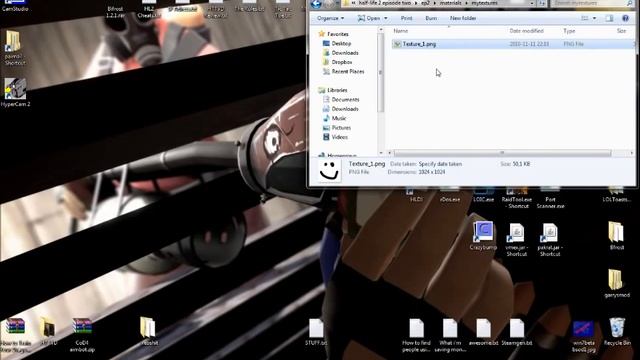
Task: Select the Crazybump desktop shortcut
Action: pyautogui.click(x=483, y=236)
